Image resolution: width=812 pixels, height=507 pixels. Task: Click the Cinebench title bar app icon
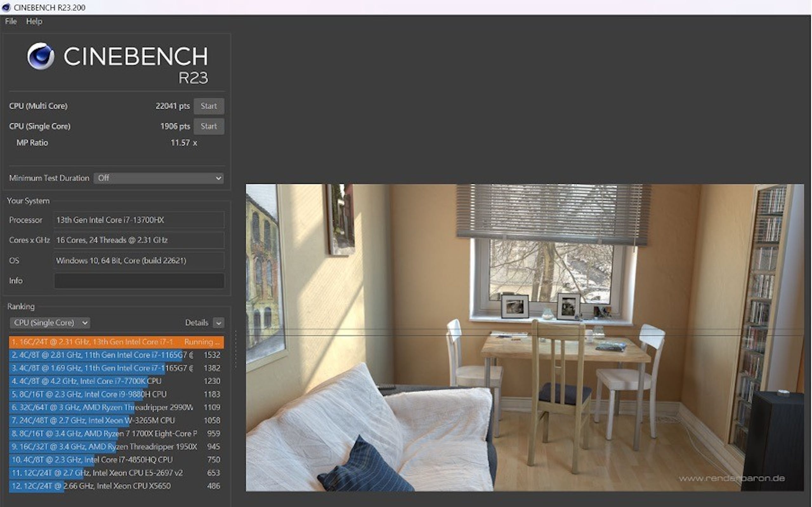click(x=6, y=7)
